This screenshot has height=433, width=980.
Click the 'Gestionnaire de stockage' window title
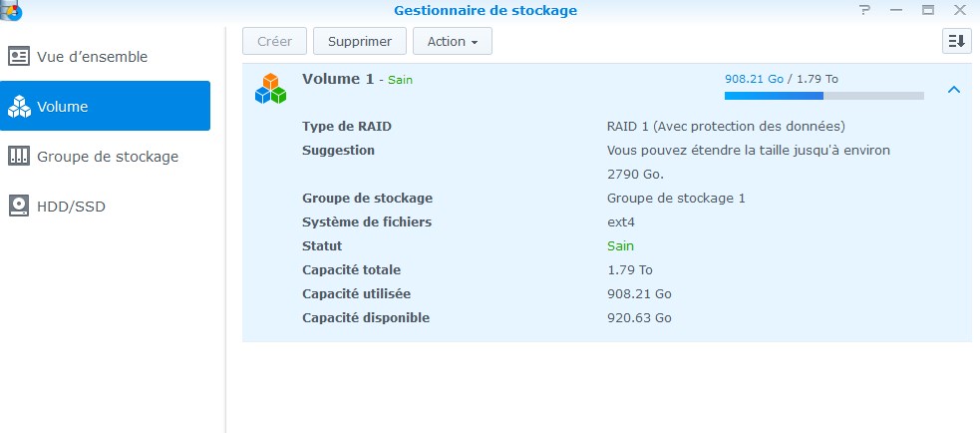click(x=485, y=10)
